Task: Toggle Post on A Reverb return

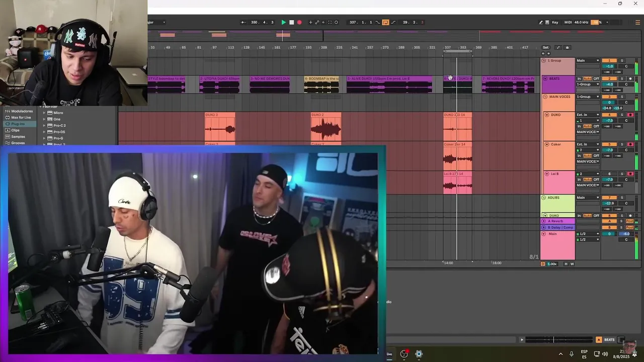Action: point(629,221)
